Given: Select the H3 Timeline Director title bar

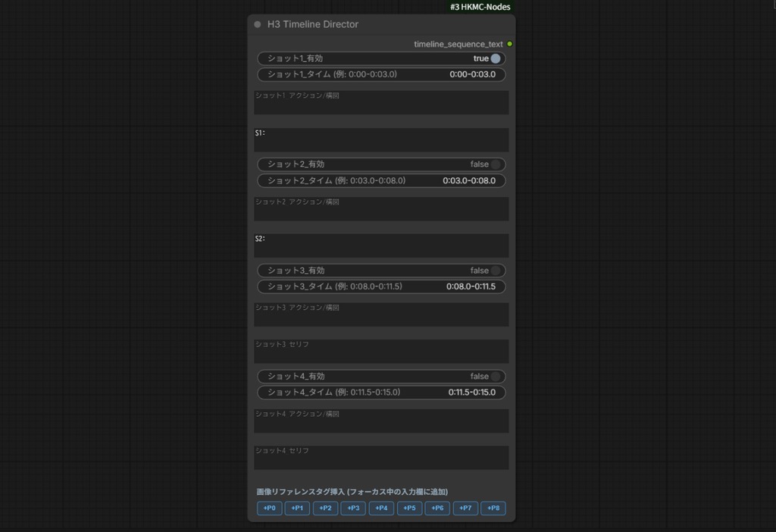Looking at the screenshot, I should [x=381, y=24].
